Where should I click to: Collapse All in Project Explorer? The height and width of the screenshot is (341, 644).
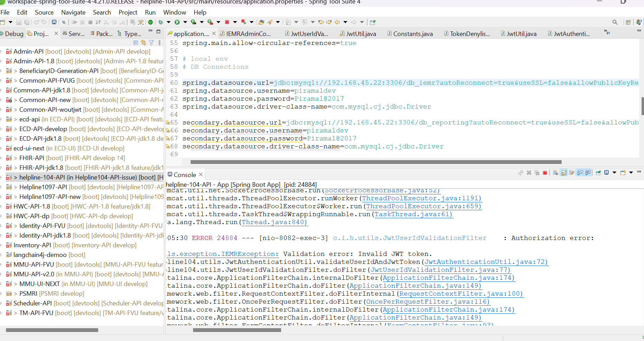pyautogui.click(x=136, y=43)
